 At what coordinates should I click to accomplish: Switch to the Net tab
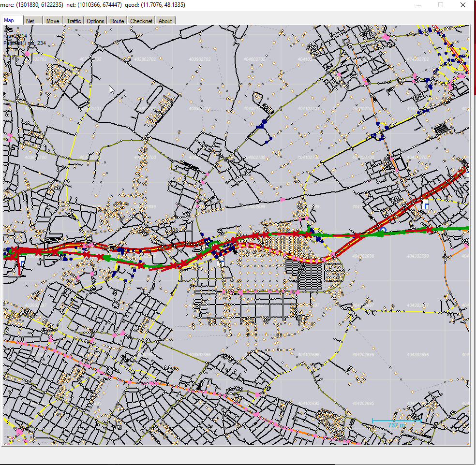point(30,21)
